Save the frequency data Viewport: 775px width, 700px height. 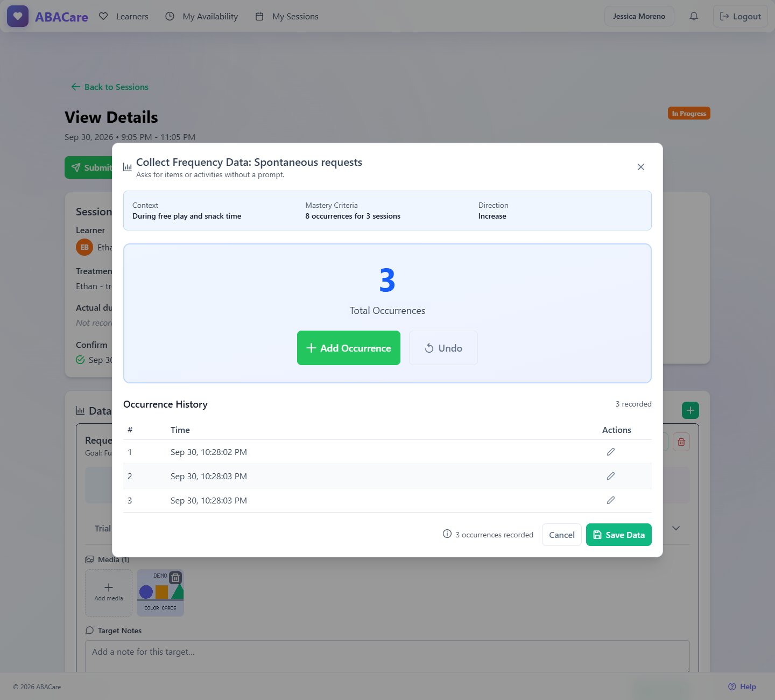point(618,535)
